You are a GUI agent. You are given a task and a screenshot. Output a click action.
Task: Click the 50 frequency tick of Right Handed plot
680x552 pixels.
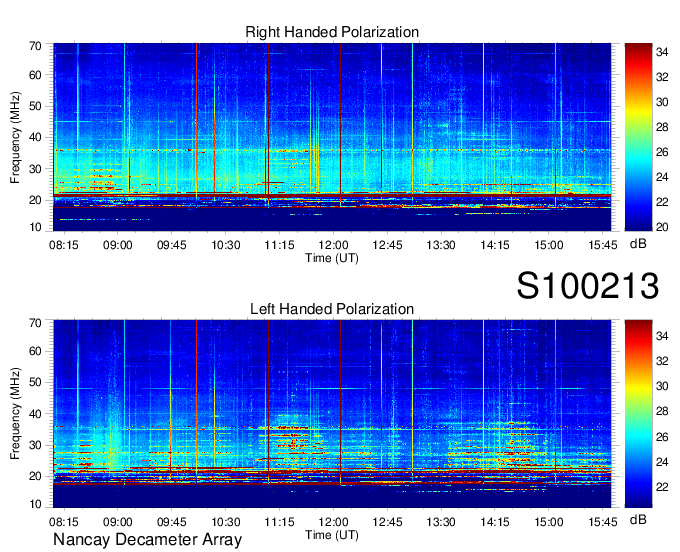35,106
